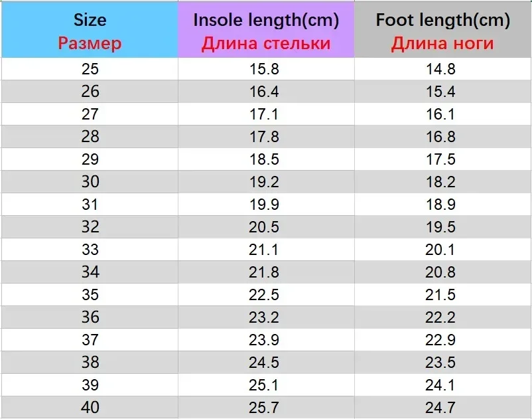Click insole length value 16.4
Image resolution: width=532 pixels, height=419 pixels.
click(266, 92)
